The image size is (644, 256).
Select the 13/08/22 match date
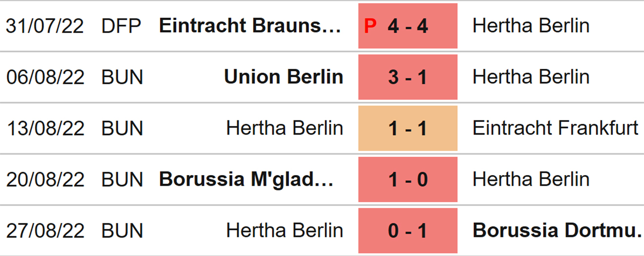tap(45, 128)
